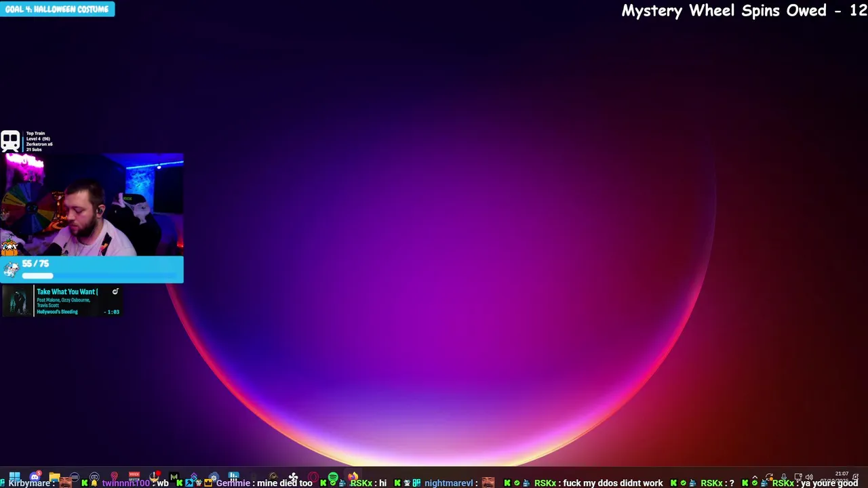This screenshot has width=868, height=488.
Task: Open the white fan icon app
Action: coord(293,476)
